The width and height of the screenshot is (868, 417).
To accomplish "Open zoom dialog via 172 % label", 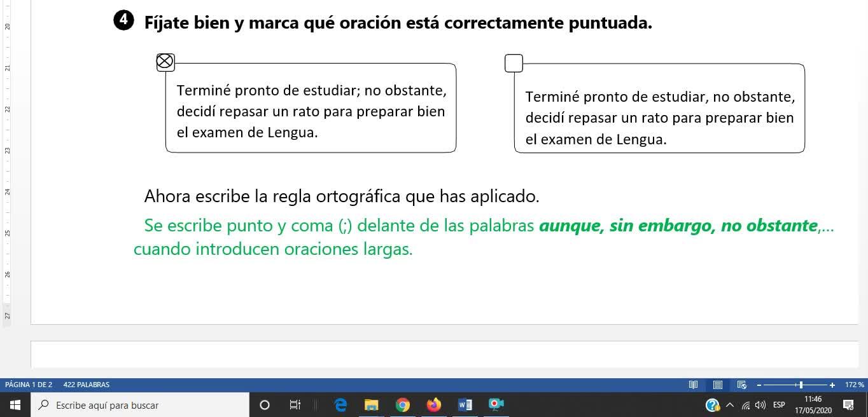I will (854, 385).
